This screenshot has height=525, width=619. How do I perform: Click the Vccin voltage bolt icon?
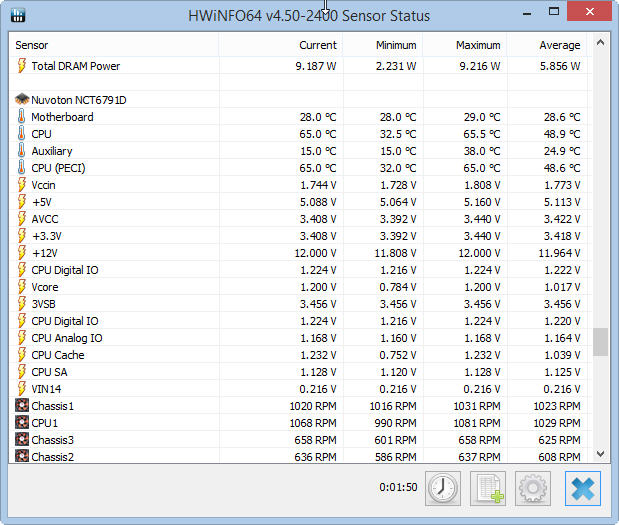[22, 184]
